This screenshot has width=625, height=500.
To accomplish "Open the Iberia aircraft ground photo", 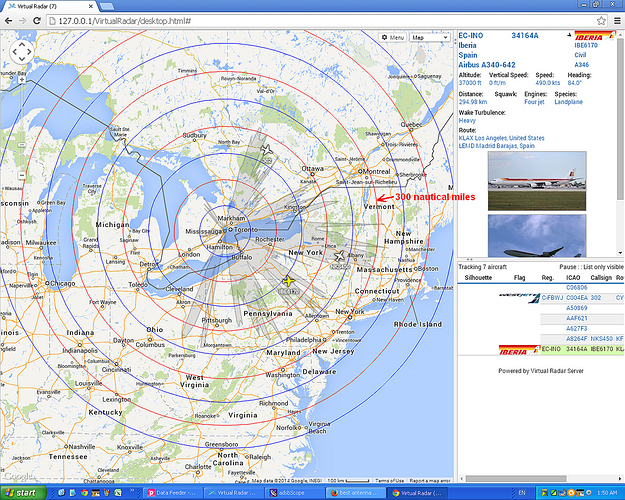I will point(537,181).
